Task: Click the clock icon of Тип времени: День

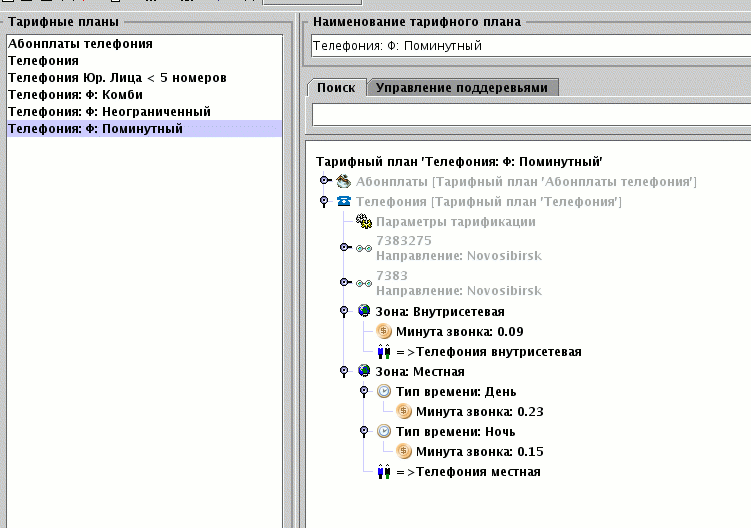Action: [384, 391]
